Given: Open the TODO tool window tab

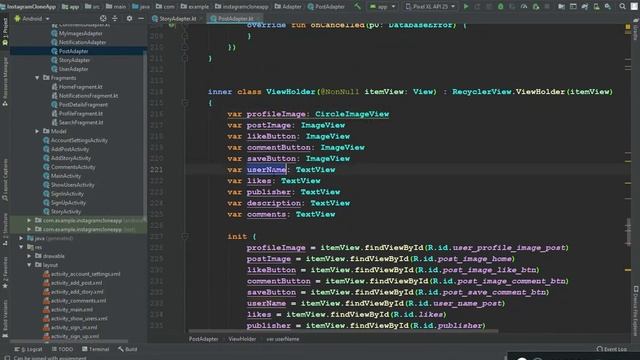Looking at the screenshot, I should 62,349.
